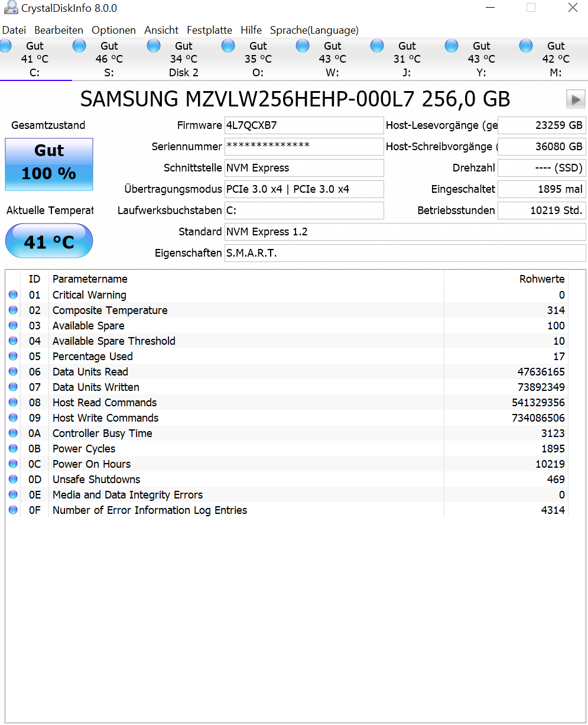Image resolution: width=588 pixels, height=725 pixels.
Task: Click the status orb above drive M:
Action: click(x=525, y=45)
